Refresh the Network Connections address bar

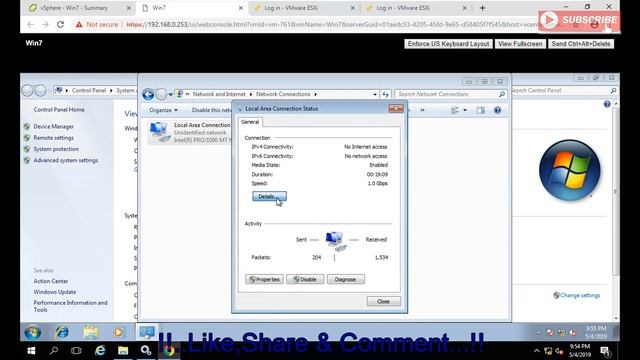(386, 94)
